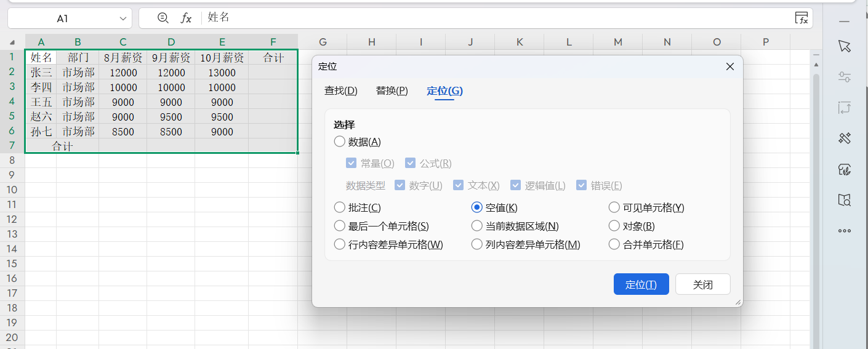This screenshot has width=868, height=349.
Task: Click the select-all triangle at grid corner
Action: [12, 42]
